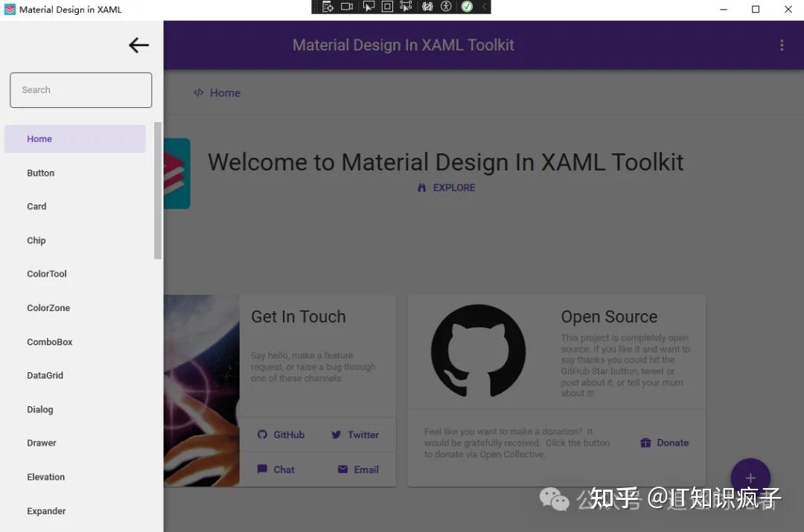
Task: Click the sidebar scrollbar thumb
Action: 158,186
